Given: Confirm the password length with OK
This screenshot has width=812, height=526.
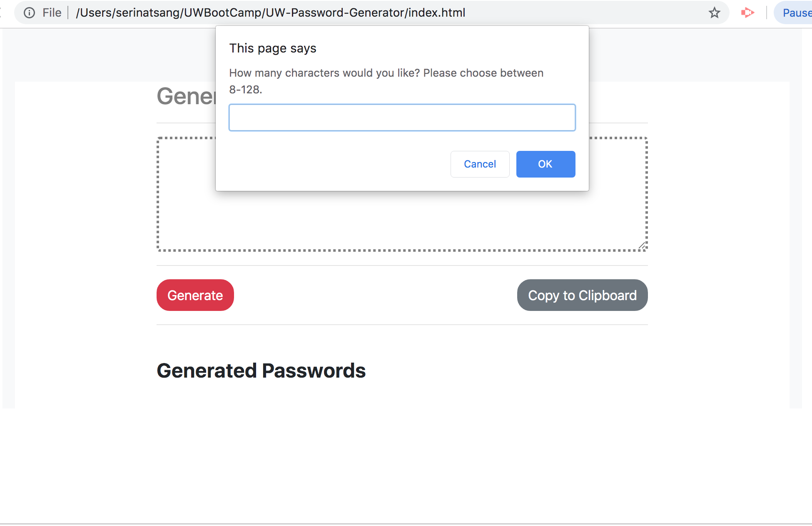Looking at the screenshot, I should tap(545, 164).
